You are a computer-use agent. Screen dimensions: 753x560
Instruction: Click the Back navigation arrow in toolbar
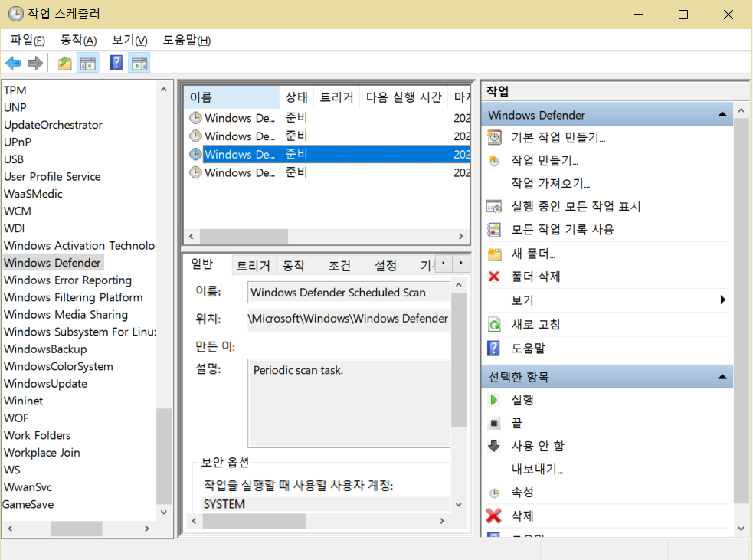(x=13, y=62)
